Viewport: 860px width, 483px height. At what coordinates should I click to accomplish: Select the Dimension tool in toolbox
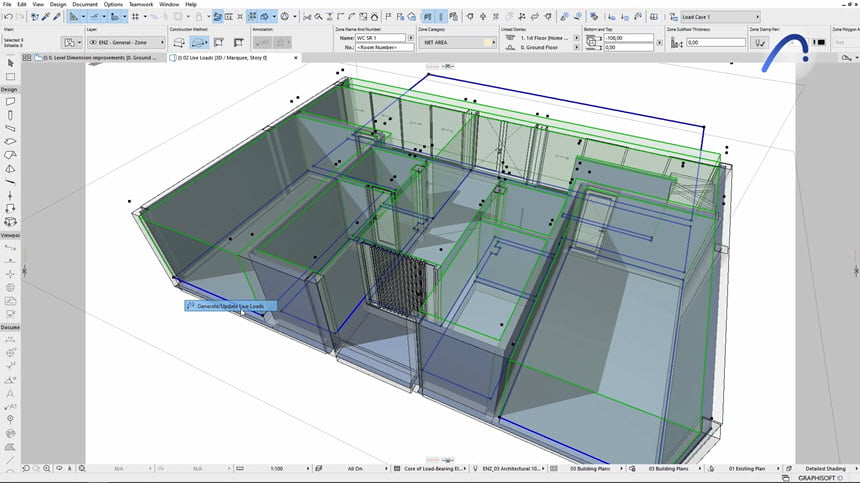pyautogui.click(x=10, y=340)
